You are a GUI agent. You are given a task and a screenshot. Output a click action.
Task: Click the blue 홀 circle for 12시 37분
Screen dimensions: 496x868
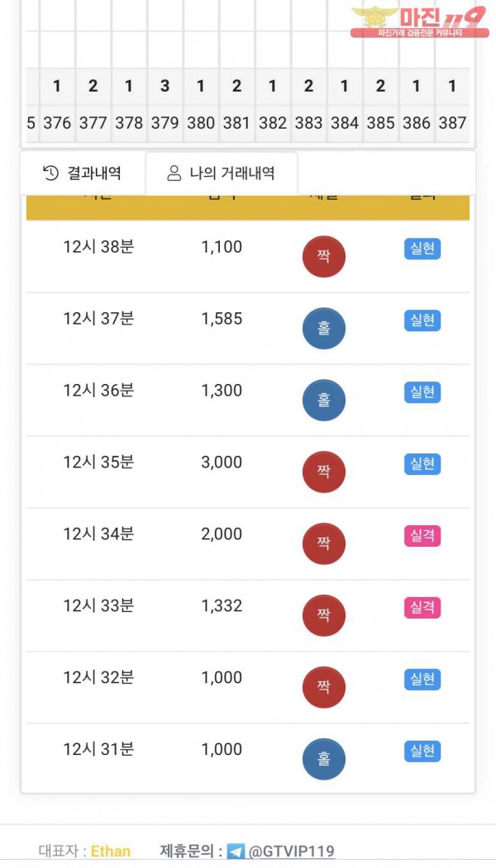[x=324, y=328]
